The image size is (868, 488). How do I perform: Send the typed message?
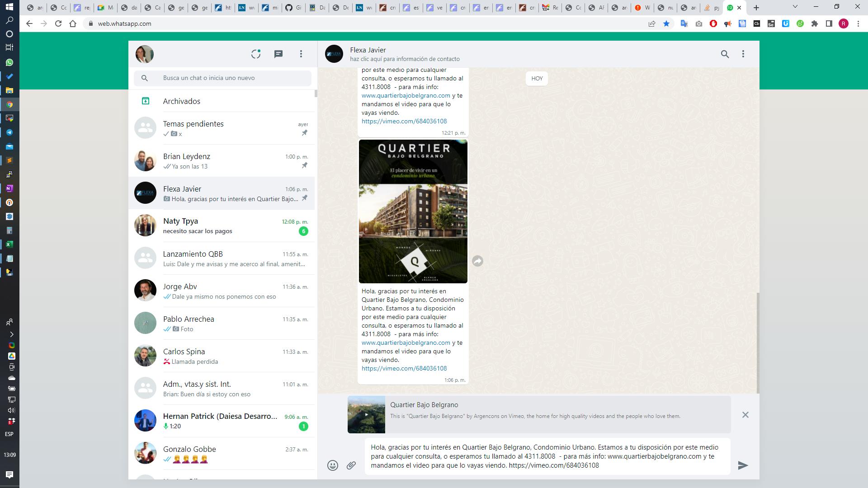743,465
